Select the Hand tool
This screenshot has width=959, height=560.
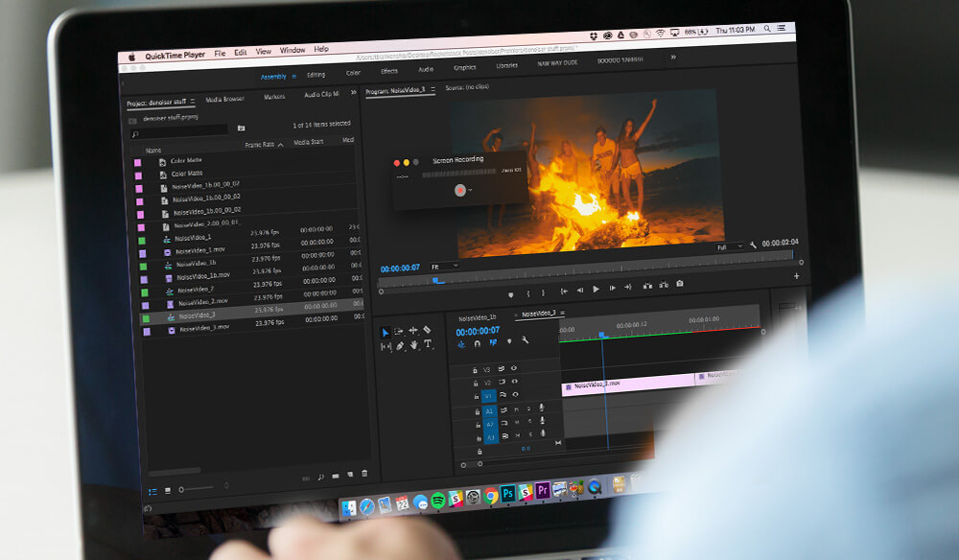414,345
